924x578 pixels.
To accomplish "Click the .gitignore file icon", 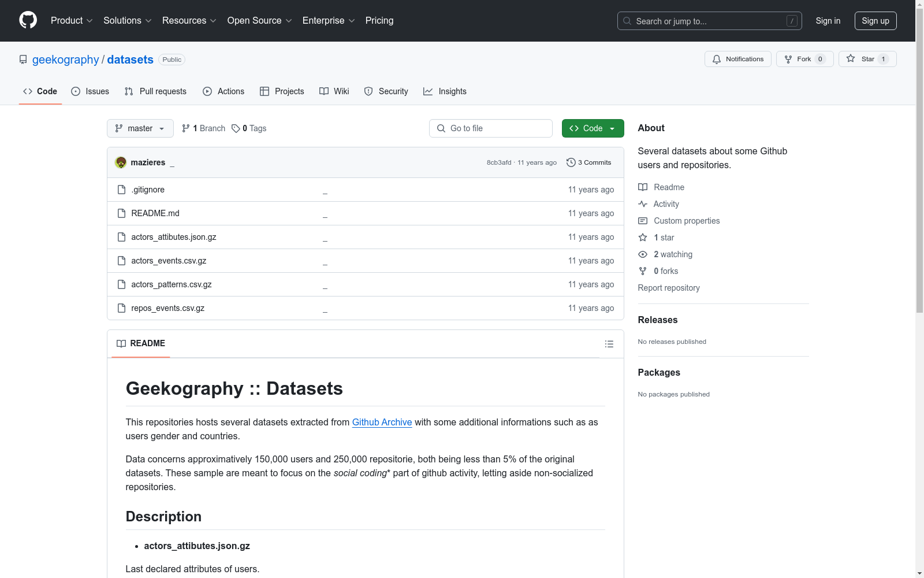I will pos(121,190).
